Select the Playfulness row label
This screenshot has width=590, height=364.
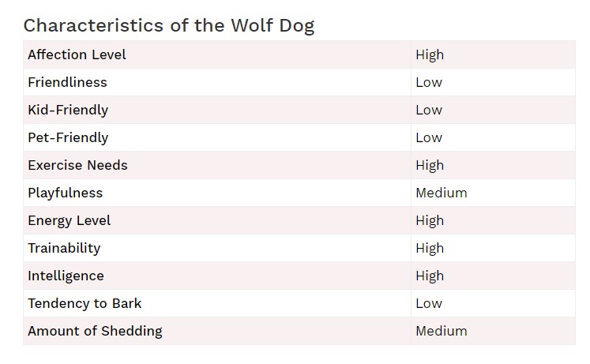(x=65, y=193)
